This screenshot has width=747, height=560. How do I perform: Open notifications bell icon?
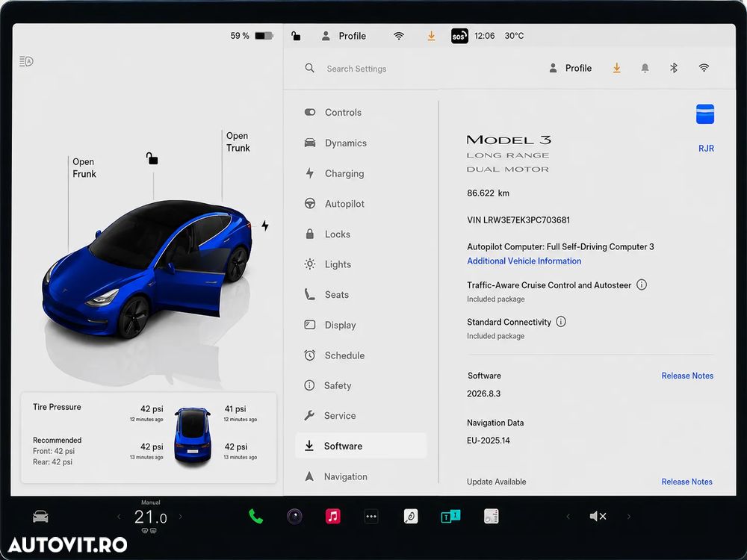pyautogui.click(x=645, y=68)
